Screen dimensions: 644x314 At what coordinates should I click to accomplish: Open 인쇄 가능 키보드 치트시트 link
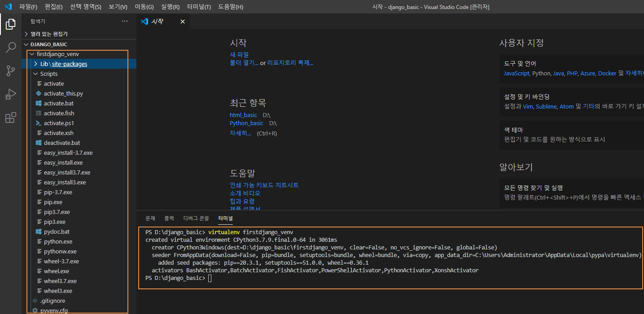point(264,185)
